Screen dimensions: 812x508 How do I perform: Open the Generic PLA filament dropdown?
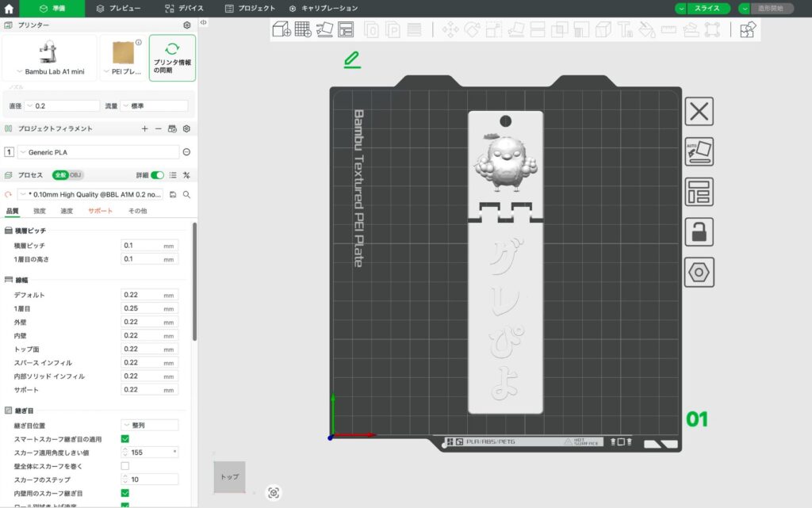(98, 152)
